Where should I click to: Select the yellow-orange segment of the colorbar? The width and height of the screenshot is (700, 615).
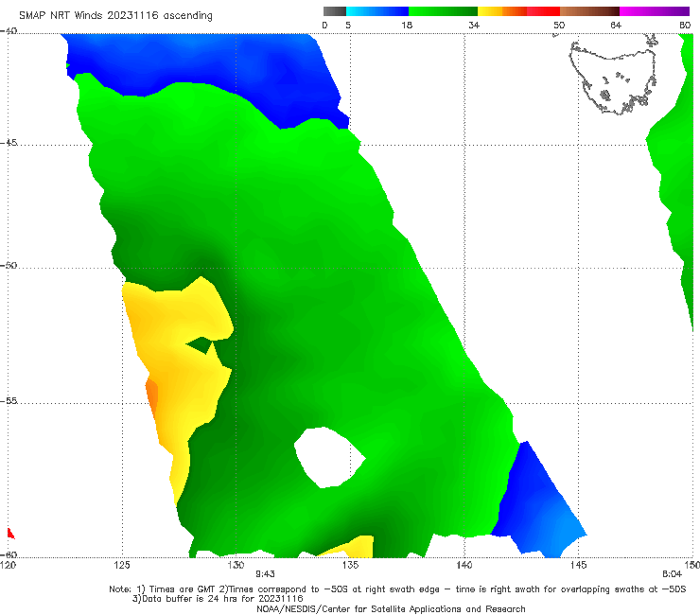[x=502, y=11]
